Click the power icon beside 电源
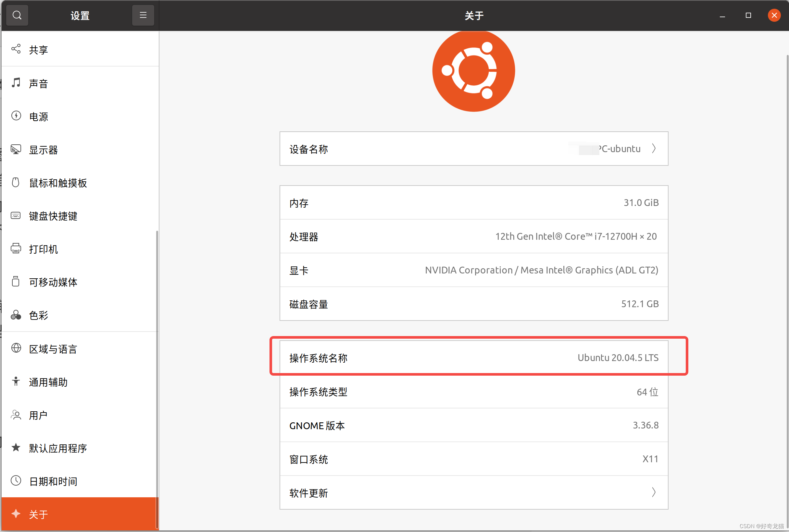This screenshot has height=532, width=789. 16,116
